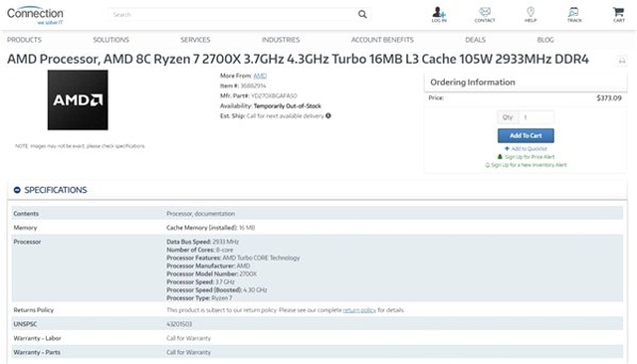Screen dimensions: 637x364
Task: Open the Help location icon
Action: pyautogui.click(x=531, y=14)
